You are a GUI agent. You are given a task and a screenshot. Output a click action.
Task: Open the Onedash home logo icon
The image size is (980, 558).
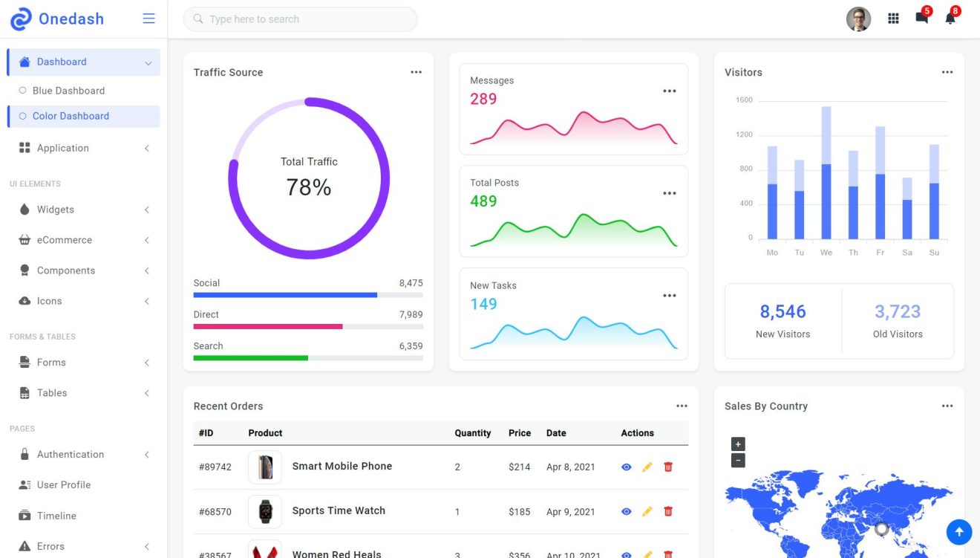coord(19,18)
